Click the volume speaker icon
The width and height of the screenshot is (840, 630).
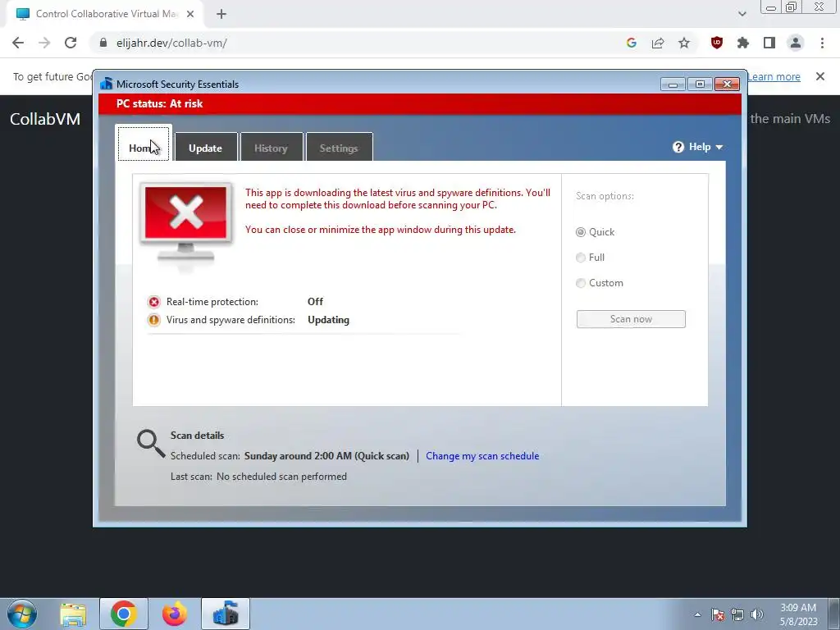tap(757, 614)
